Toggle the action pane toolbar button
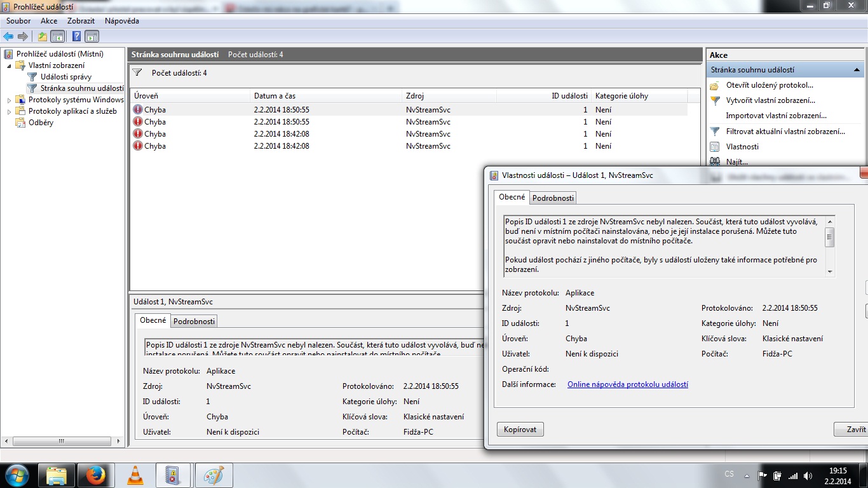 92,36
